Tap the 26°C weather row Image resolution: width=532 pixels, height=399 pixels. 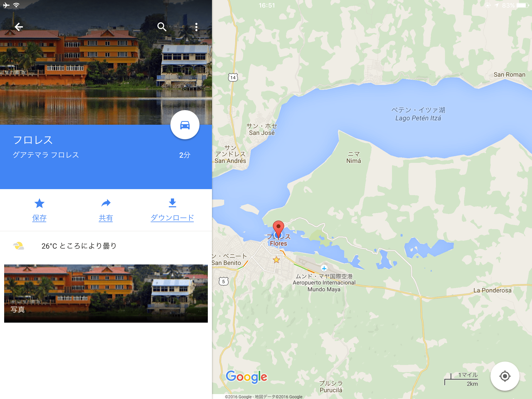106,246
